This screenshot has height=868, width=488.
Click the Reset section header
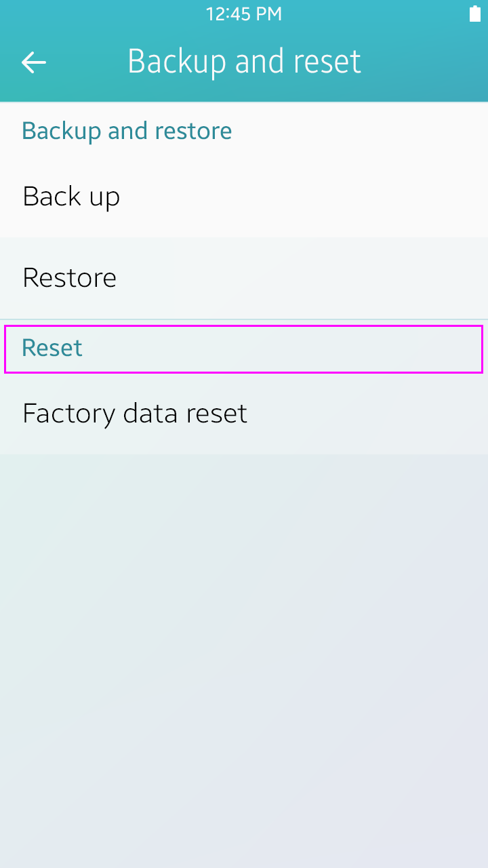(244, 349)
